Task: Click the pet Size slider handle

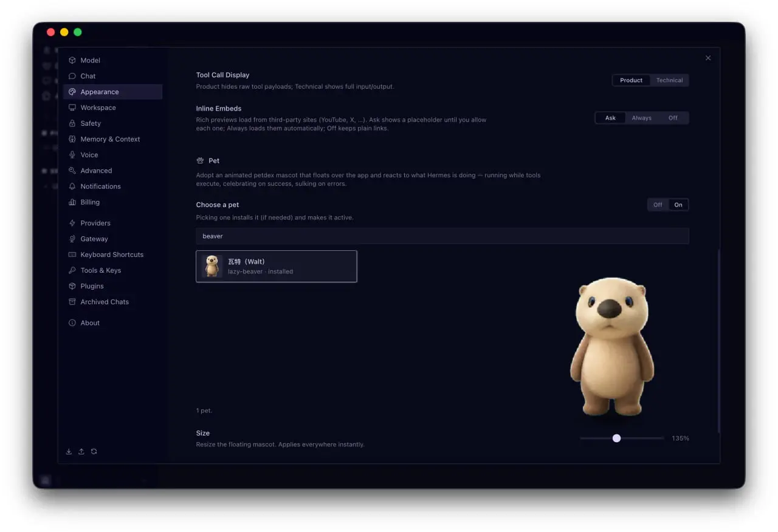Action: [x=616, y=438]
